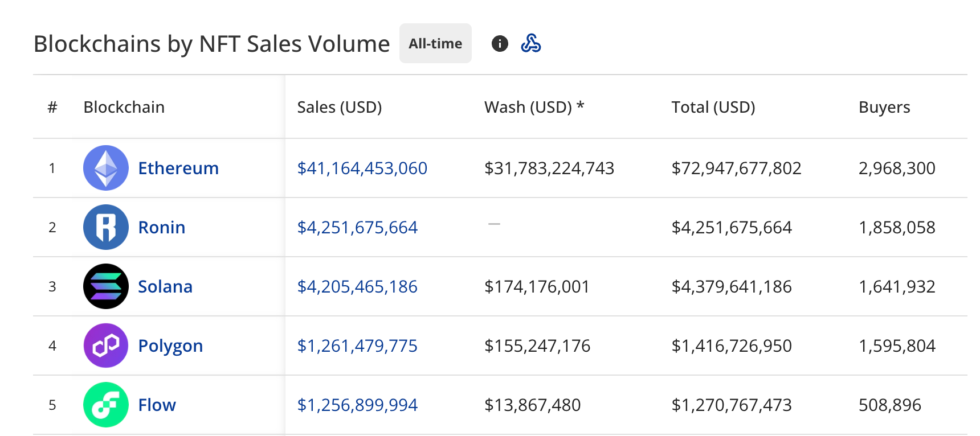980x436 pixels.
Task: Sort by the Sales (USD) column header
Action: coord(340,107)
